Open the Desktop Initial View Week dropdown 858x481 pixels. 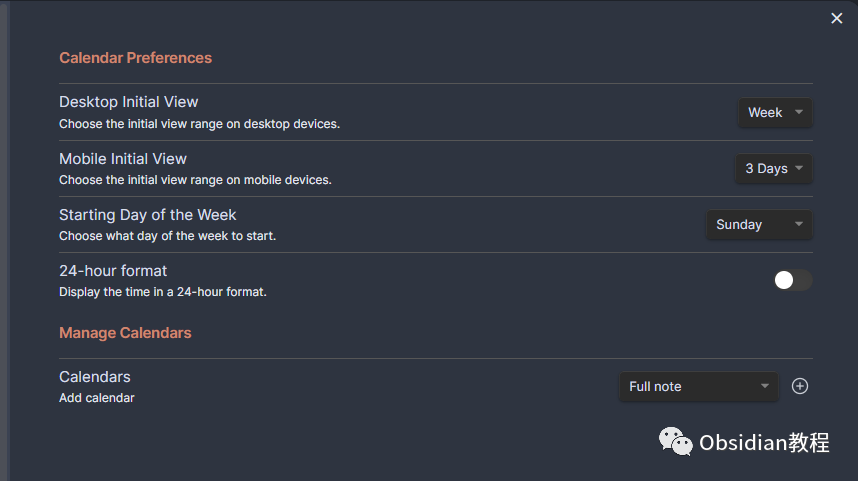point(775,112)
